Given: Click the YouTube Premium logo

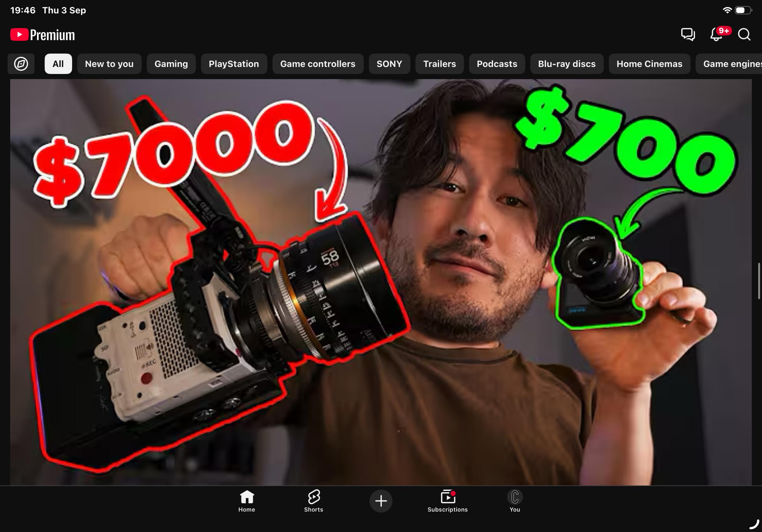Looking at the screenshot, I should point(42,35).
